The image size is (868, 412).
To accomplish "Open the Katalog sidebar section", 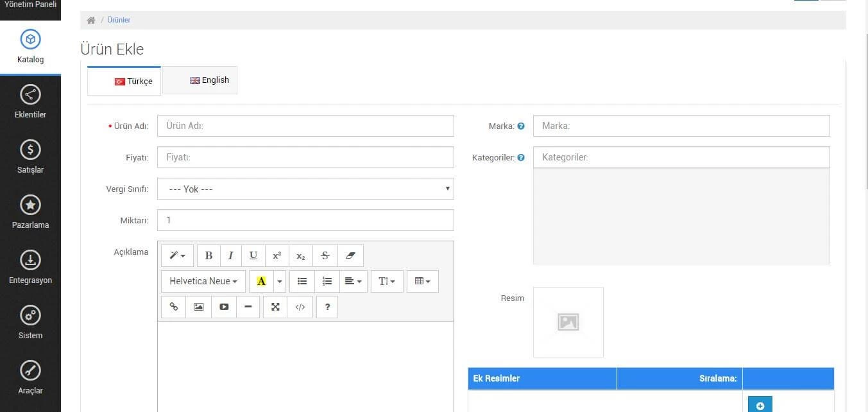I will click(30, 47).
